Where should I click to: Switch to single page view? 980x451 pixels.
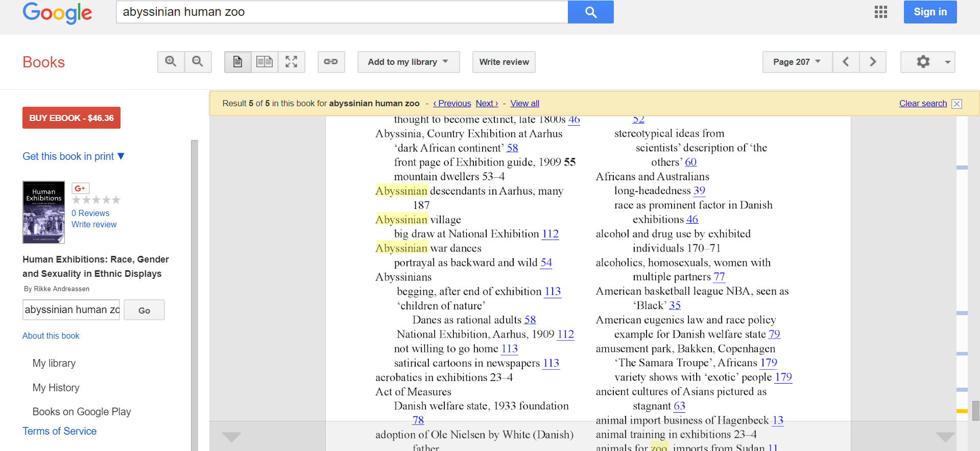click(237, 62)
